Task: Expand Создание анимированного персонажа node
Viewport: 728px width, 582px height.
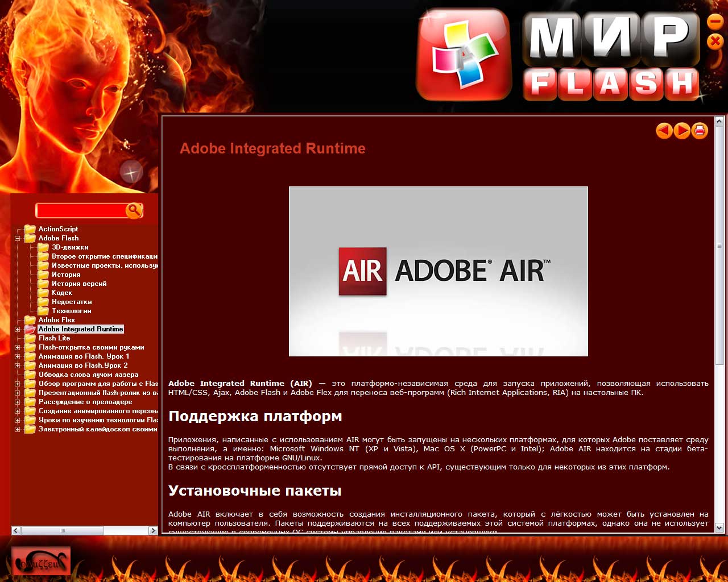Action: click(x=18, y=411)
